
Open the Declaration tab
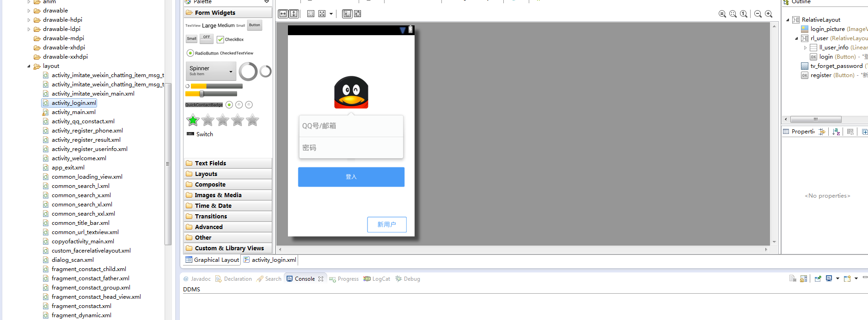point(233,279)
